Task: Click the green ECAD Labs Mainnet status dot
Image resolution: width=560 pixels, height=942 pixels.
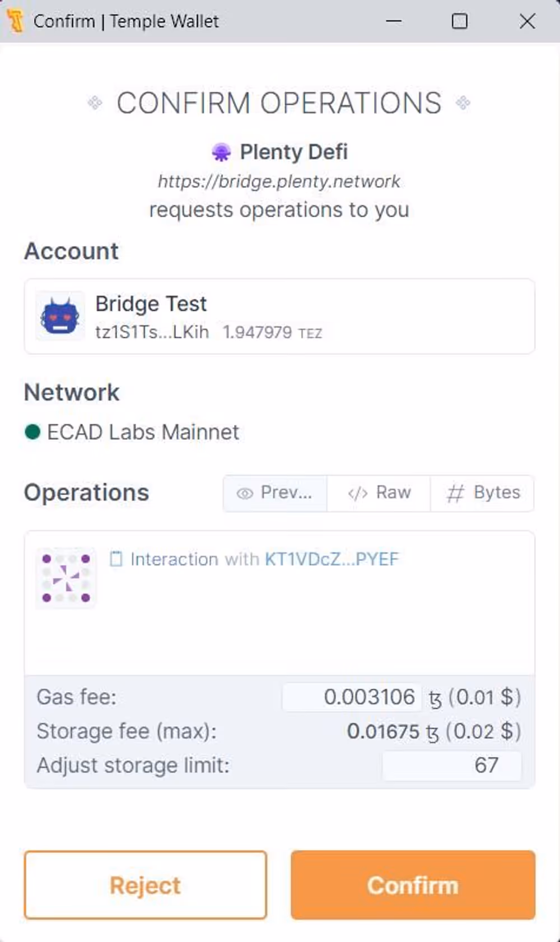Action: tap(32, 432)
